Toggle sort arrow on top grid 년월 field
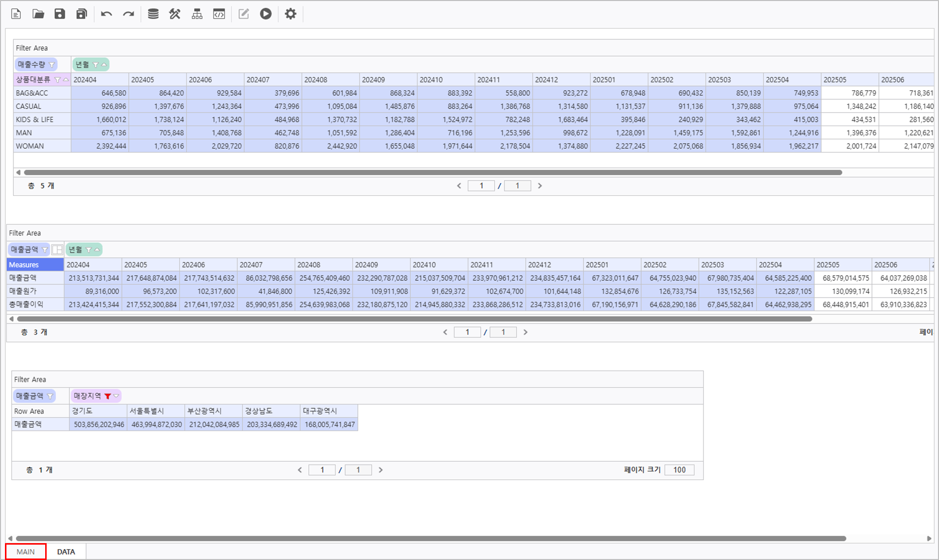Image resolution: width=939 pixels, height=560 pixels. click(104, 64)
